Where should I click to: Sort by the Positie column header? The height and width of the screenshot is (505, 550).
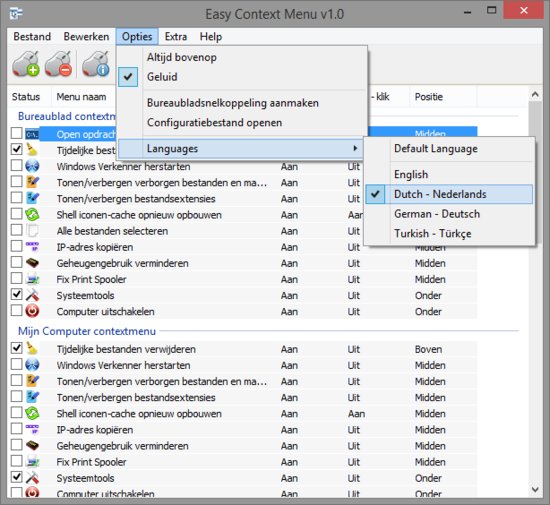click(443, 96)
